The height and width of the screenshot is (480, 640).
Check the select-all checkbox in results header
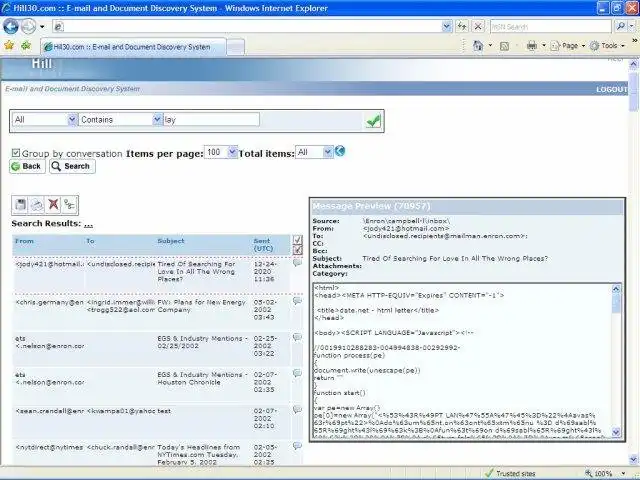[298, 240]
